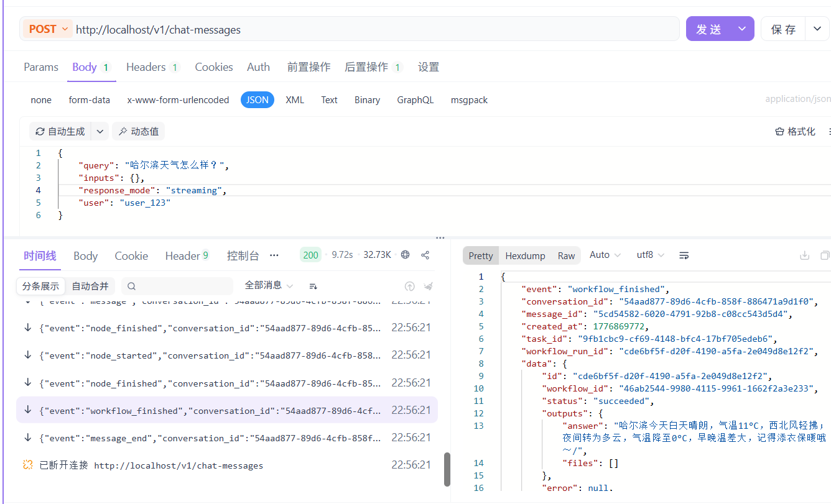831x504 pixels.
Task: Open the 时间线 timeline response tab
Action: 40,256
